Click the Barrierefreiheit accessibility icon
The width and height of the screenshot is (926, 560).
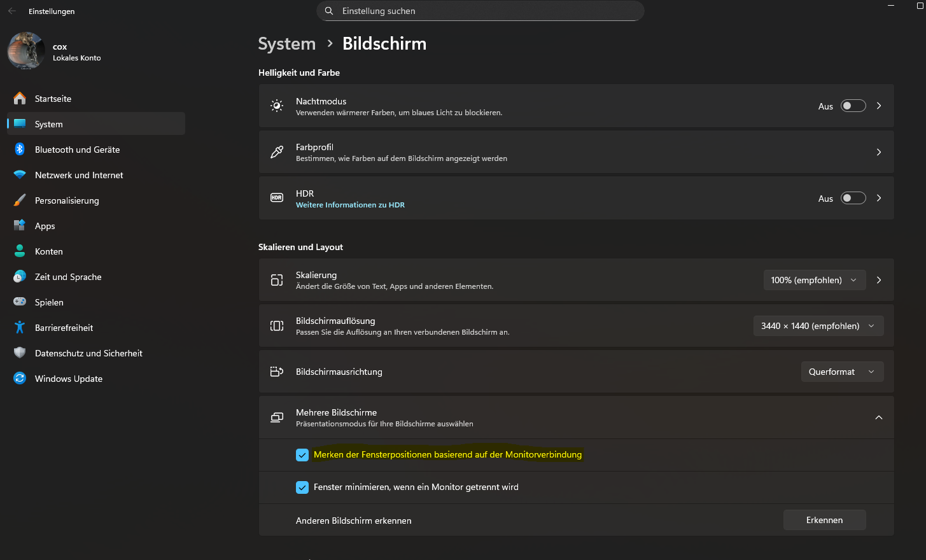tap(20, 328)
